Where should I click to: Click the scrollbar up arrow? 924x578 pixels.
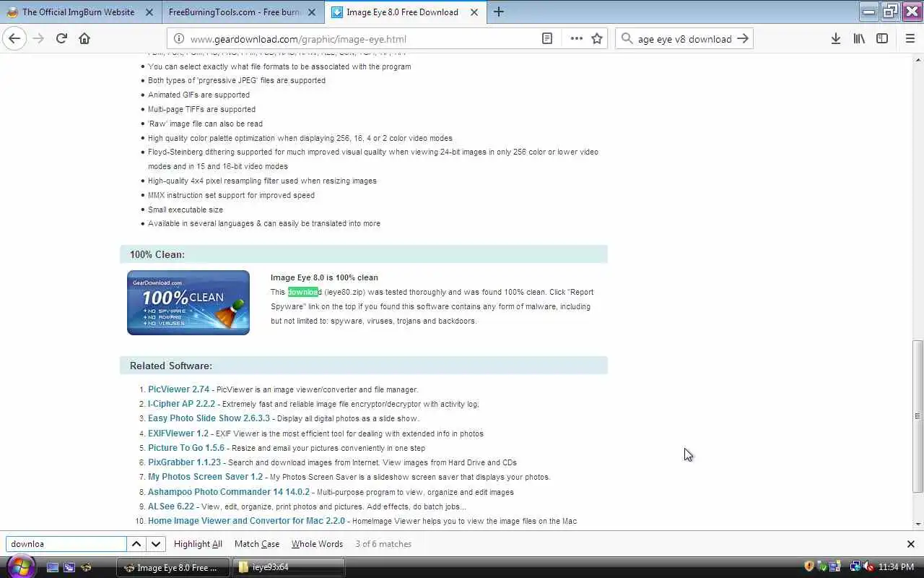pyautogui.click(x=918, y=59)
